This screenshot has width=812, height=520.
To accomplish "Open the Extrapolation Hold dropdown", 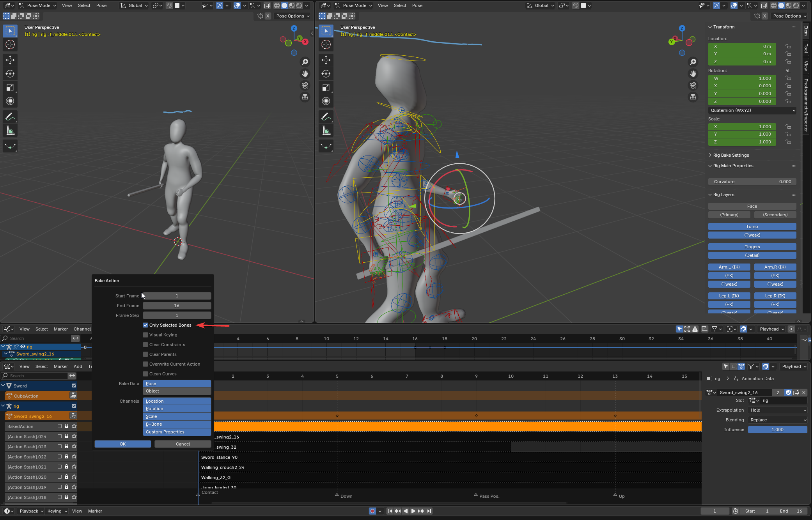I will 778,410.
